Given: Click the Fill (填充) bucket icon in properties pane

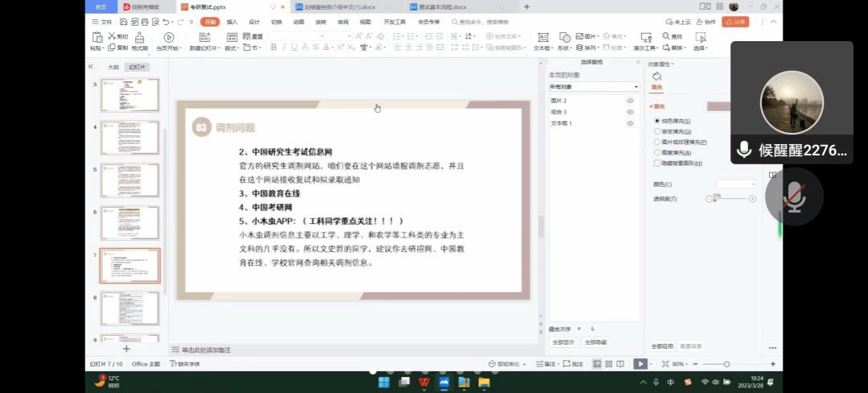Looking at the screenshot, I should click(656, 77).
